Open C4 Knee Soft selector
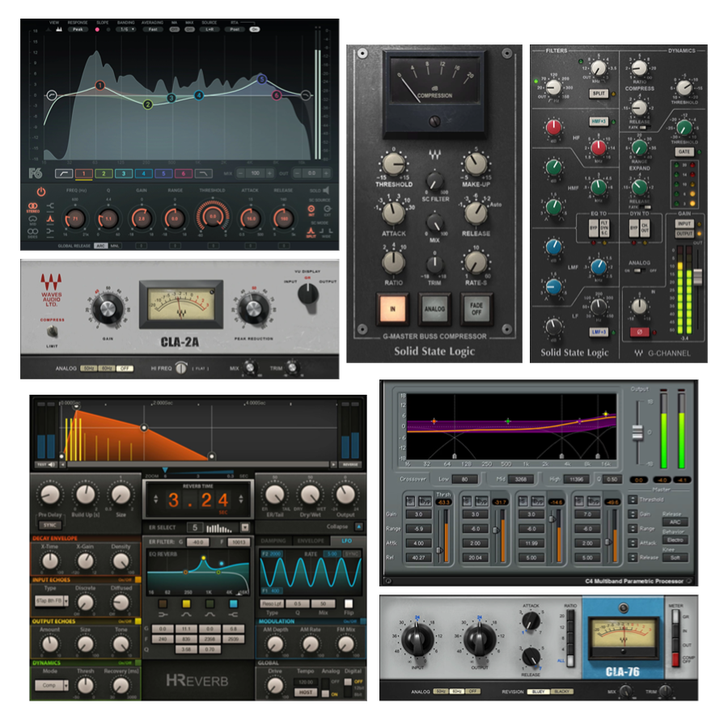Viewport: 728px width, 728px height. click(675, 557)
